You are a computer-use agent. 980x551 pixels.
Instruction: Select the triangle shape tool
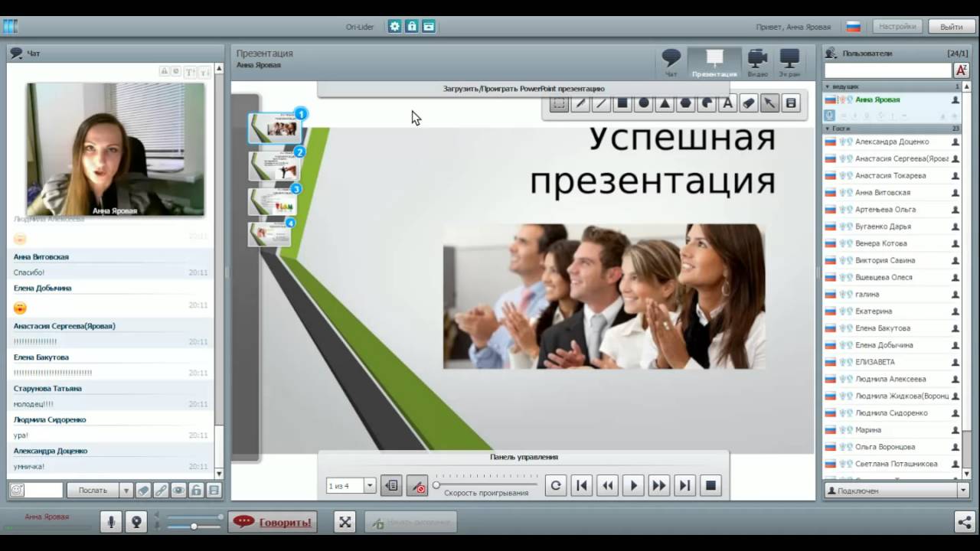pyautogui.click(x=665, y=103)
